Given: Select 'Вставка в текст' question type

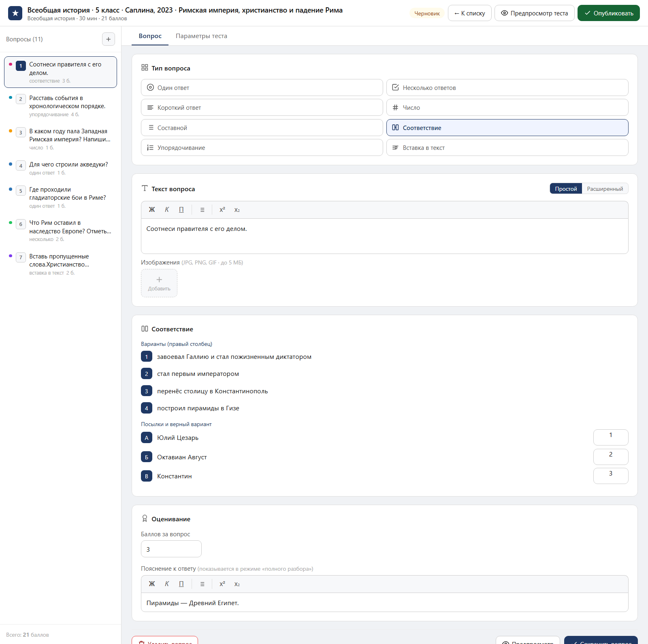Looking at the screenshot, I should 507,148.
